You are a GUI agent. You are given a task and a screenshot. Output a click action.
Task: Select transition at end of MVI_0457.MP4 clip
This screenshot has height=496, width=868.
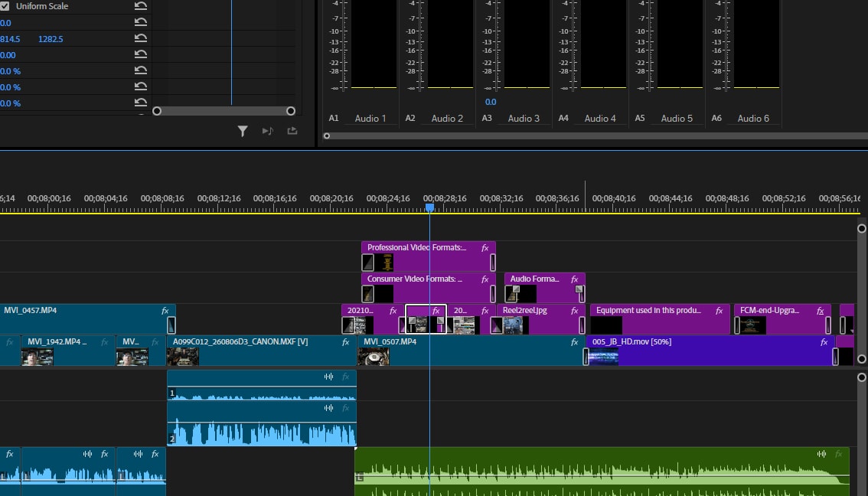[171, 325]
